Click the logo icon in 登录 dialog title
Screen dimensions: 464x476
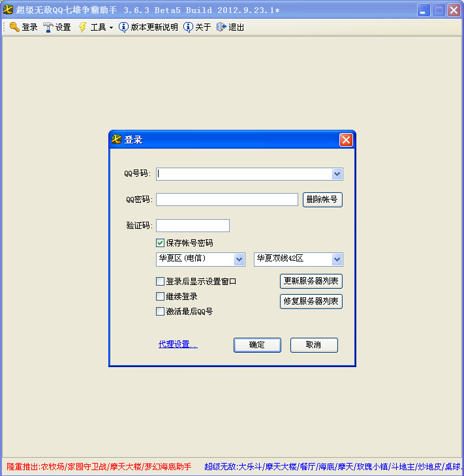coord(116,140)
